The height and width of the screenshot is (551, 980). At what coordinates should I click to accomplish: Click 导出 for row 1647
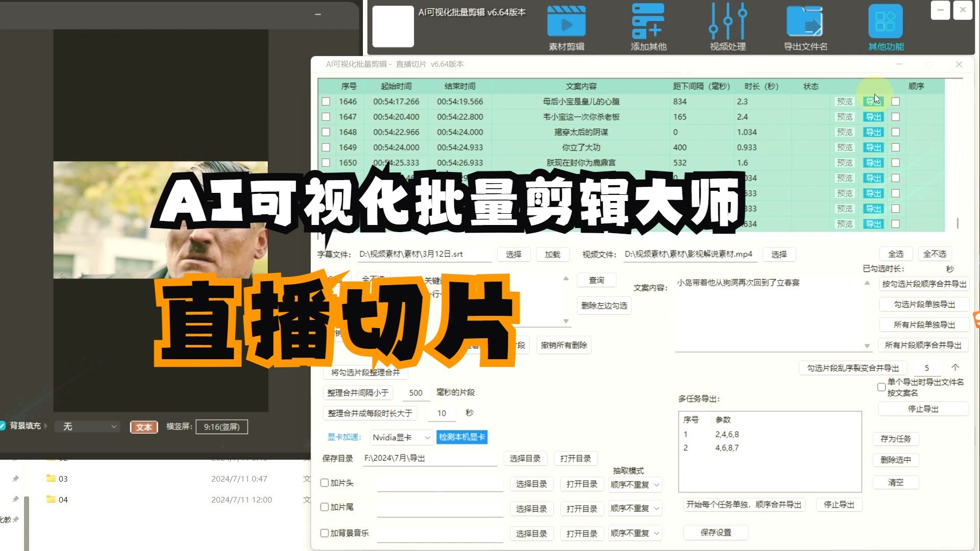tap(873, 117)
